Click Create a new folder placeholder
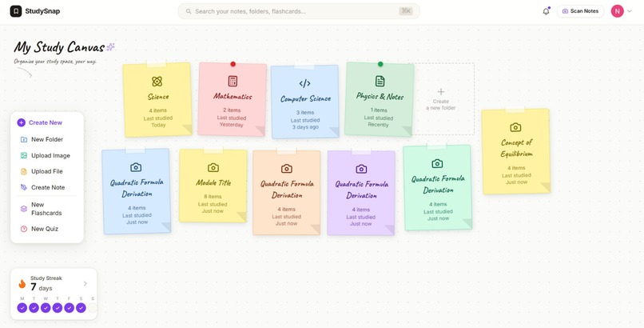The width and height of the screenshot is (644, 328). click(x=441, y=99)
